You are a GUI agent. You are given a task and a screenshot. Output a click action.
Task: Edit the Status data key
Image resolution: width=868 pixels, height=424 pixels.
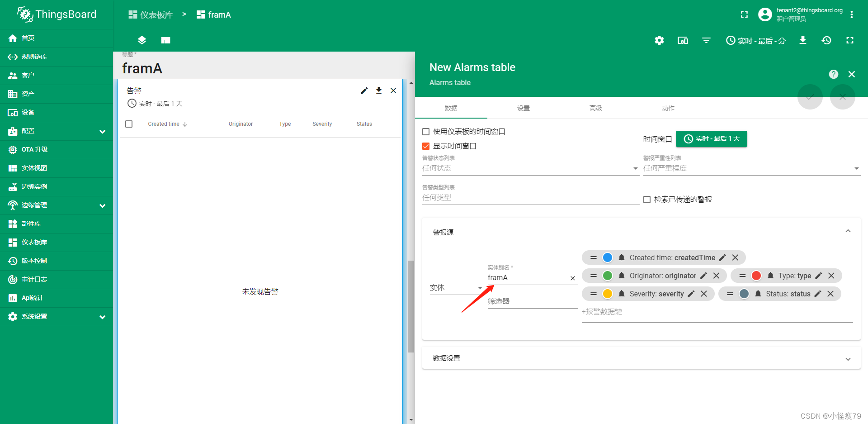coord(817,294)
